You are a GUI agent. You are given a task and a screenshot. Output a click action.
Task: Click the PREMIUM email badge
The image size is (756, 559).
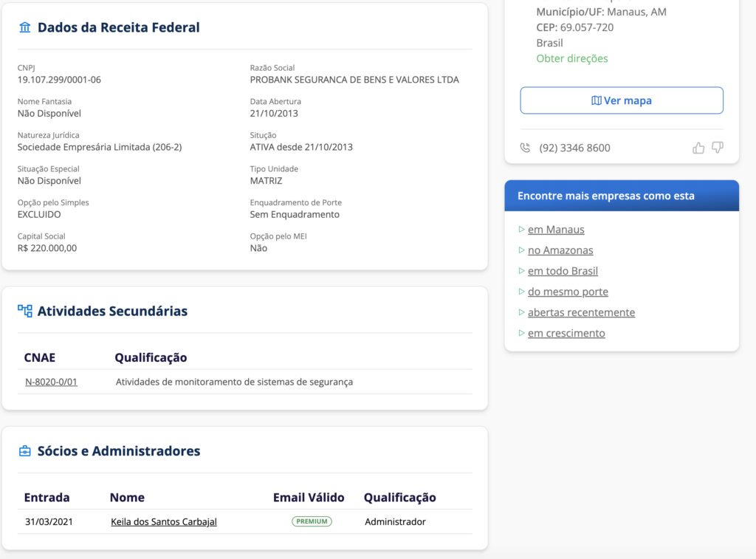(312, 521)
